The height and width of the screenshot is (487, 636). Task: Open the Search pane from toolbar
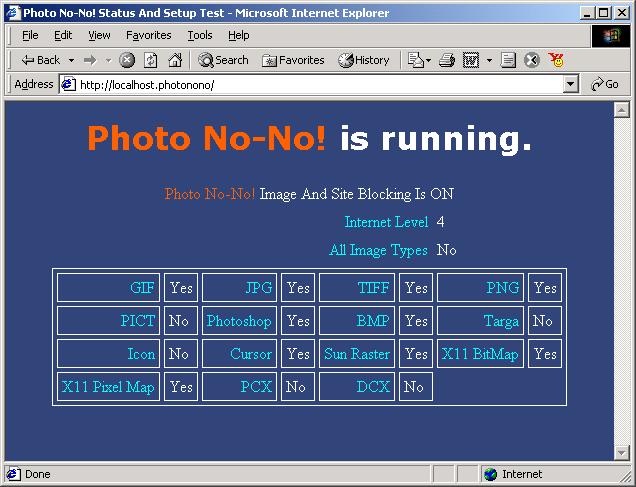[223, 60]
